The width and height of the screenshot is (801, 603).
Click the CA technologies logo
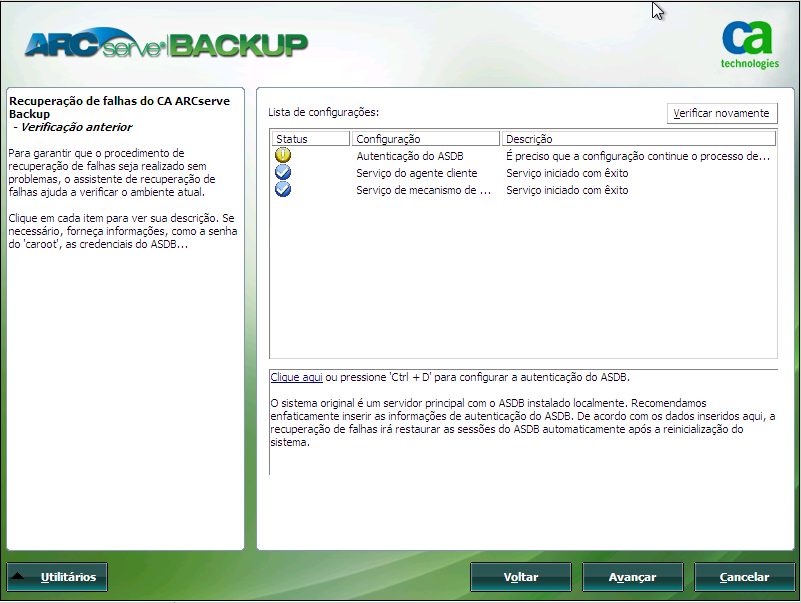pyautogui.click(x=749, y=45)
